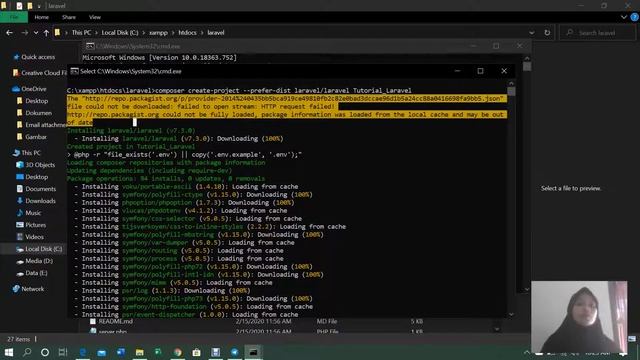Refresh the laravel folder view

point(547,33)
